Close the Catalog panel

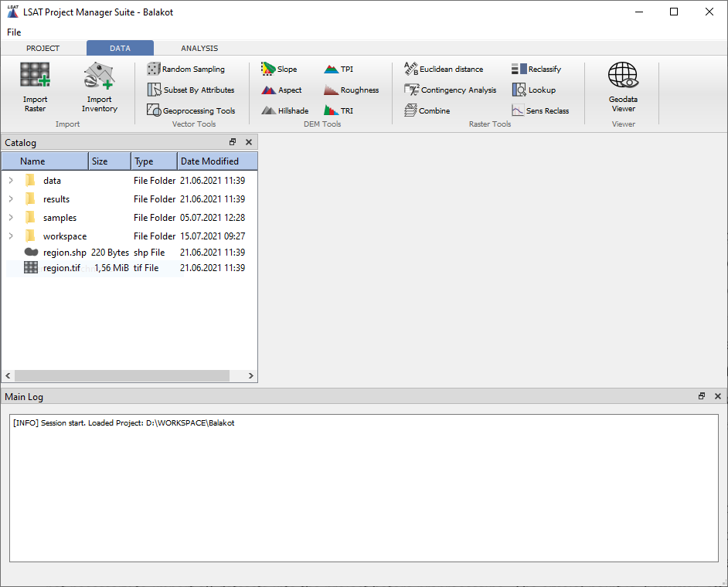(x=249, y=142)
